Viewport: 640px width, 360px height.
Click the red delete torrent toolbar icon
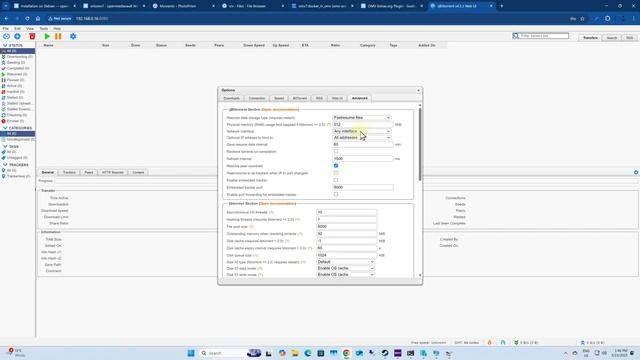coord(32,36)
